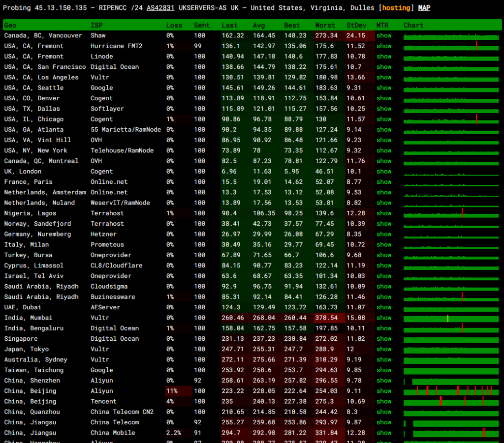Show MTR for Jiangsu China Mobile

(384, 433)
